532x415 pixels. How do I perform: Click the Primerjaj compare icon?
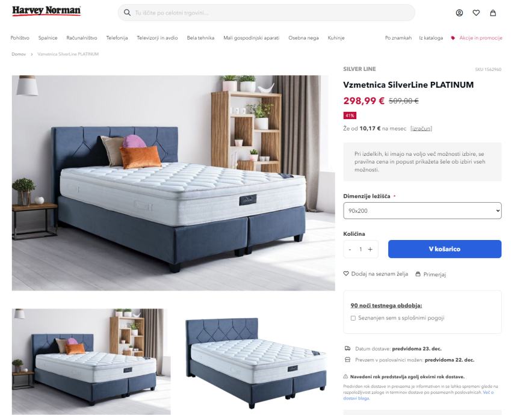tap(418, 274)
